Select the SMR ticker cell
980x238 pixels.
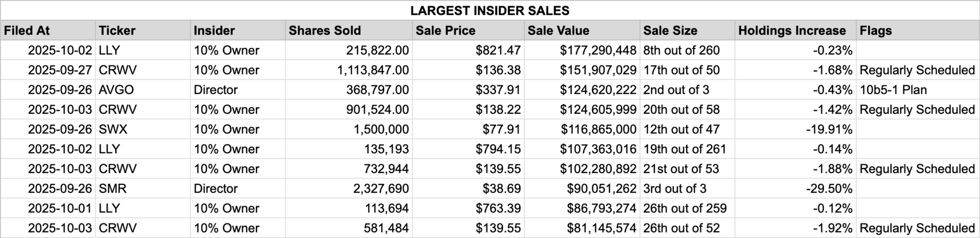(143, 188)
